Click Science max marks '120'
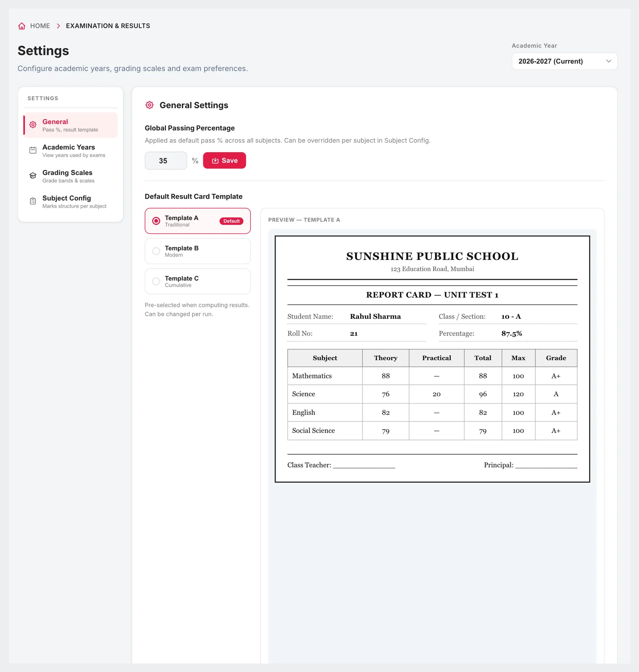Screen dimensions: 639x672 [518, 394]
